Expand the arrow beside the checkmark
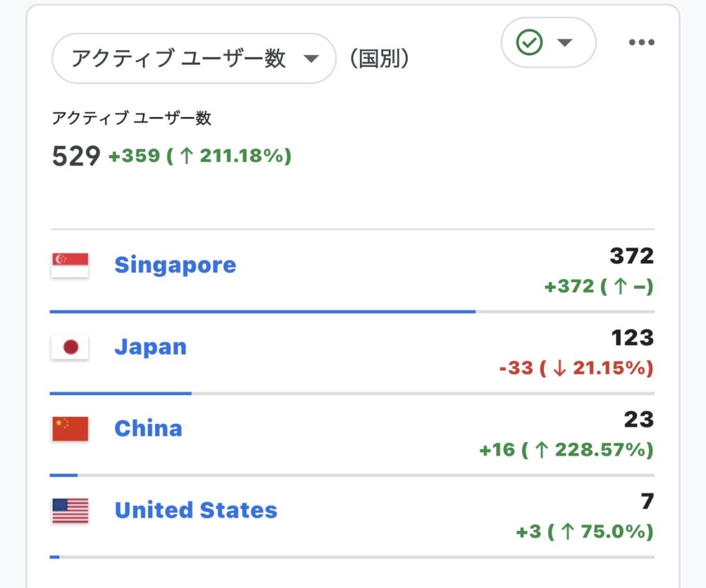Viewport: 706px width, 588px height. [565, 43]
